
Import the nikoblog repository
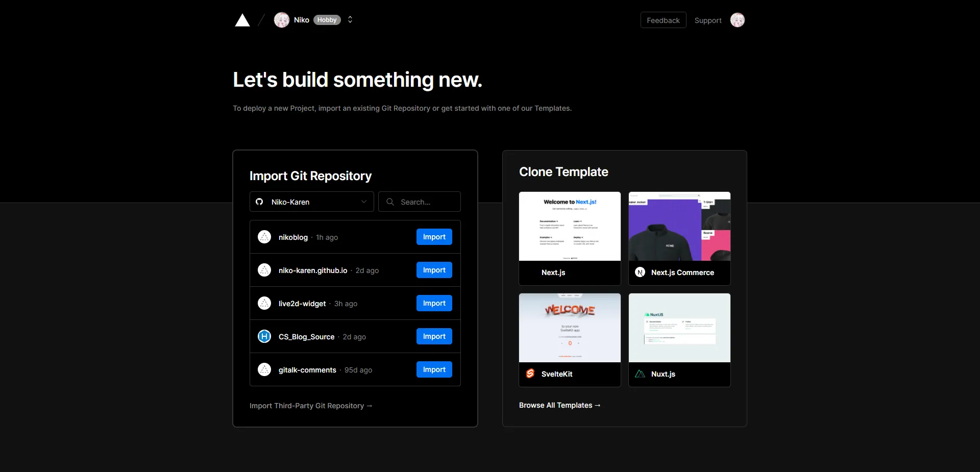point(434,237)
